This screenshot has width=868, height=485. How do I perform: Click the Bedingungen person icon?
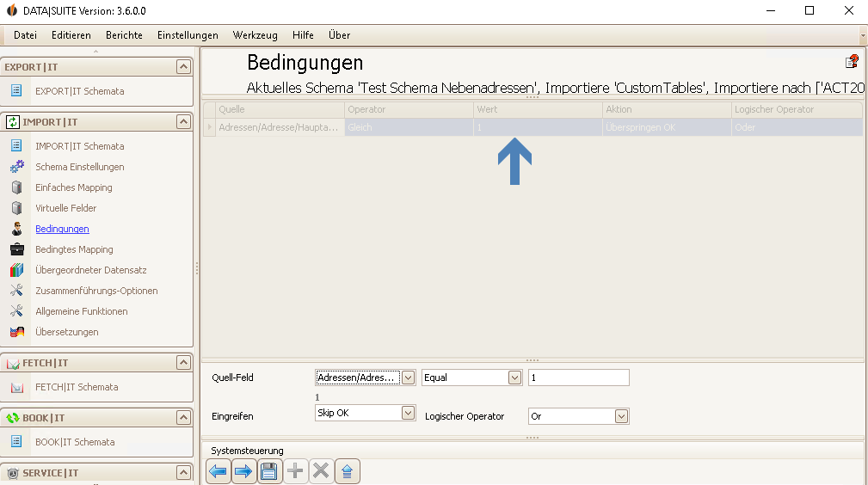(16, 228)
